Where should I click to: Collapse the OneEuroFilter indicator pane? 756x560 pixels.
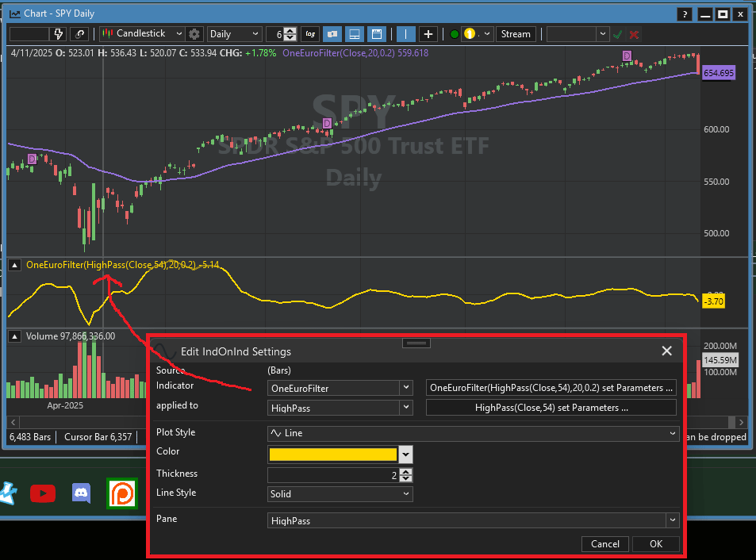pos(14,264)
